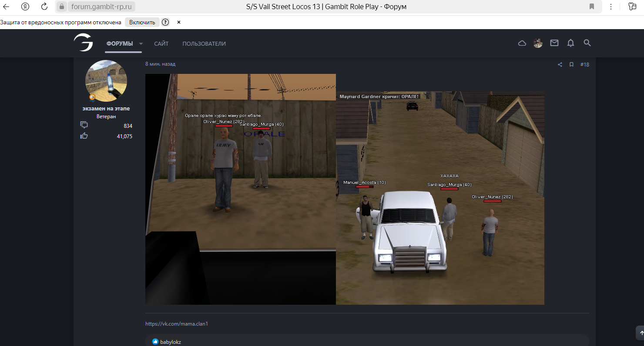The image size is (644, 346).
Task: Open the protection help question-mark icon
Action: [x=165, y=22]
